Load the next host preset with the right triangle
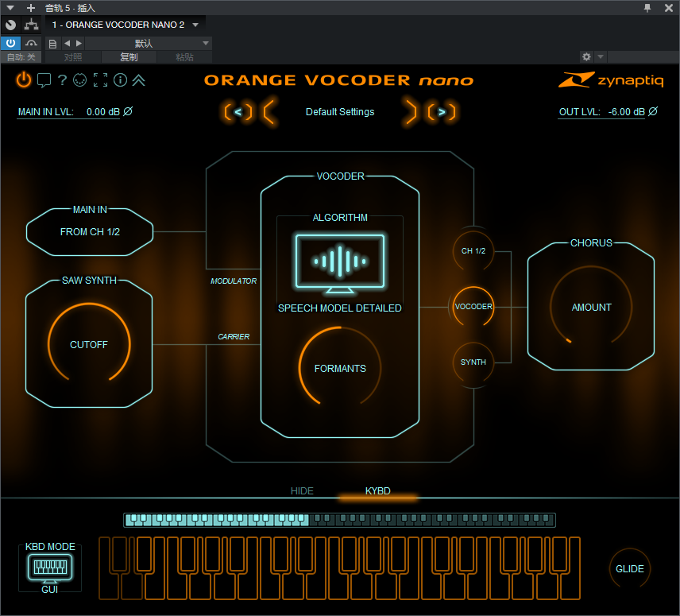This screenshot has height=616, width=680. click(x=79, y=44)
